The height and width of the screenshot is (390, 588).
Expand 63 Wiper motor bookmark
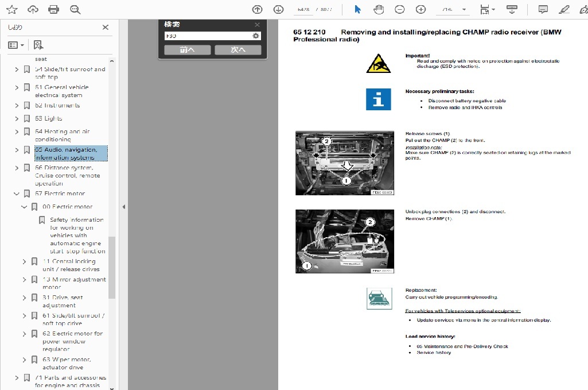tap(24, 360)
